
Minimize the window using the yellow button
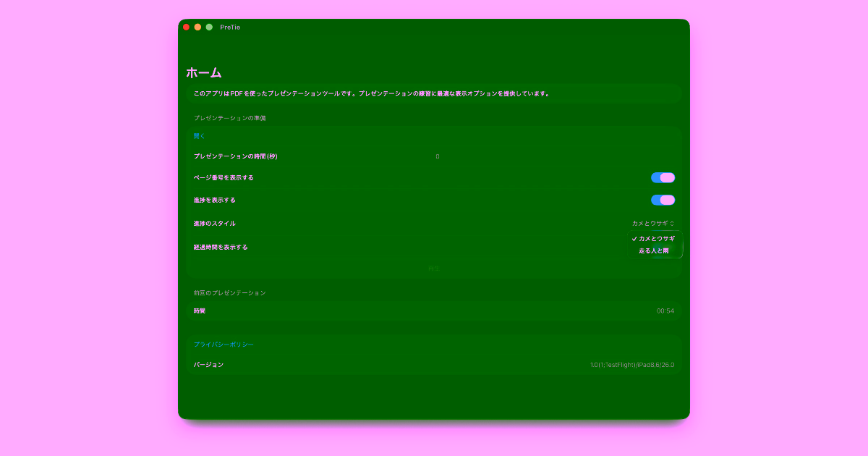[x=197, y=28]
